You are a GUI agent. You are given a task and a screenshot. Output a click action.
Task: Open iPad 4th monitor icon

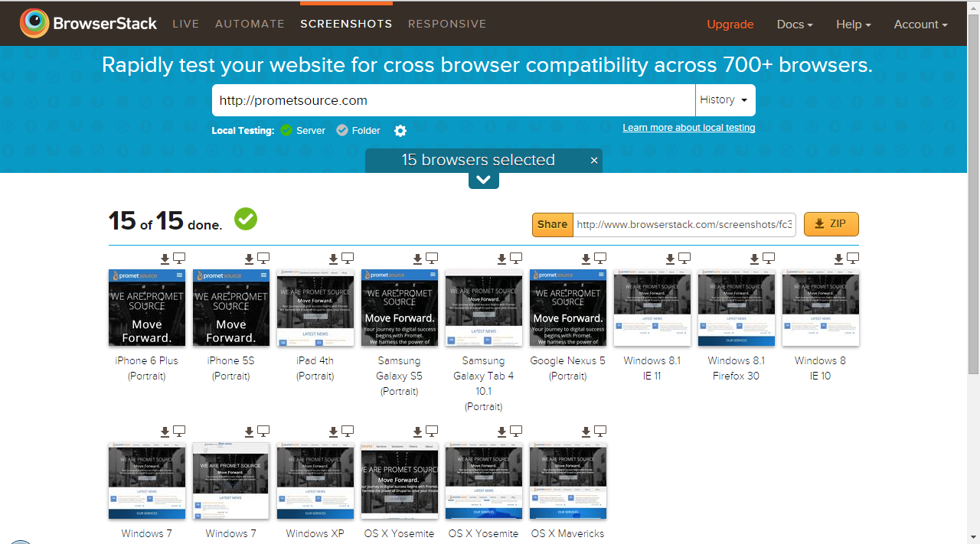click(348, 259)
